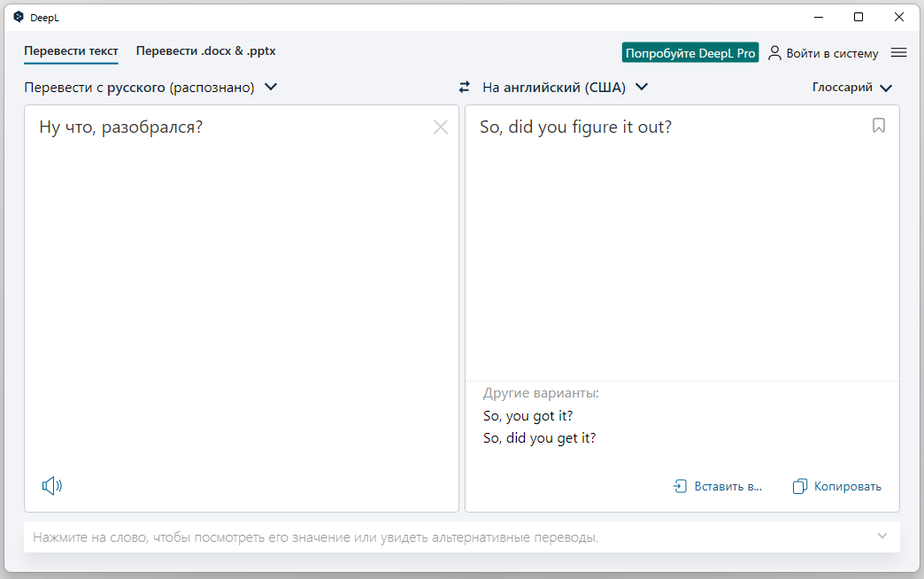
Task: Swap source and target languages icon
Action: click(465, 88)
